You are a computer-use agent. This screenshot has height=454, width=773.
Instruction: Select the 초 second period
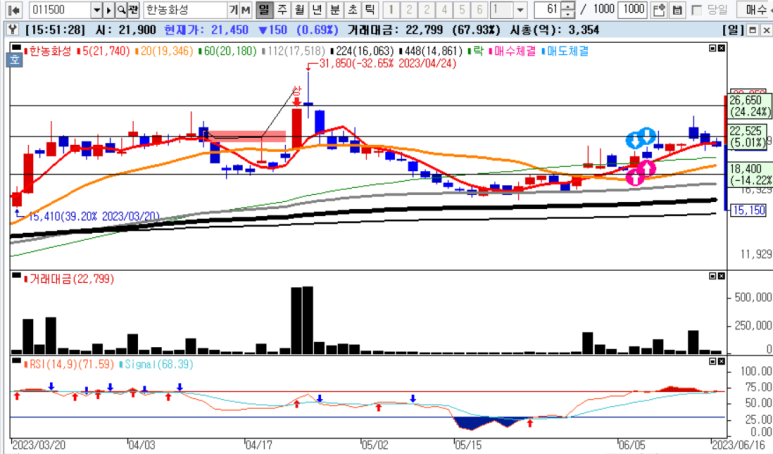(x=352, y=9)
